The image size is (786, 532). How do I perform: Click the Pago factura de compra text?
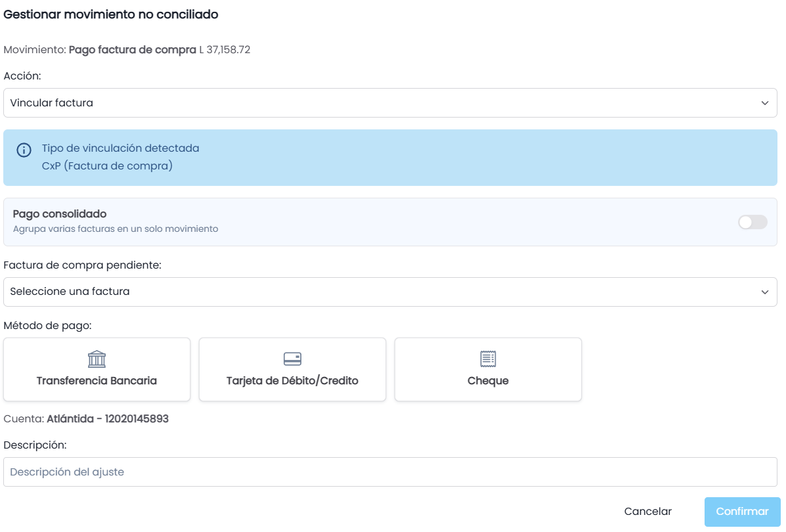point(133,50)
